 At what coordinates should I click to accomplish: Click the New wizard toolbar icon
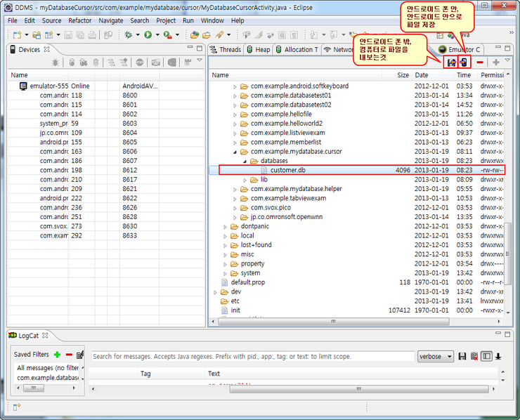pos(17,35)
